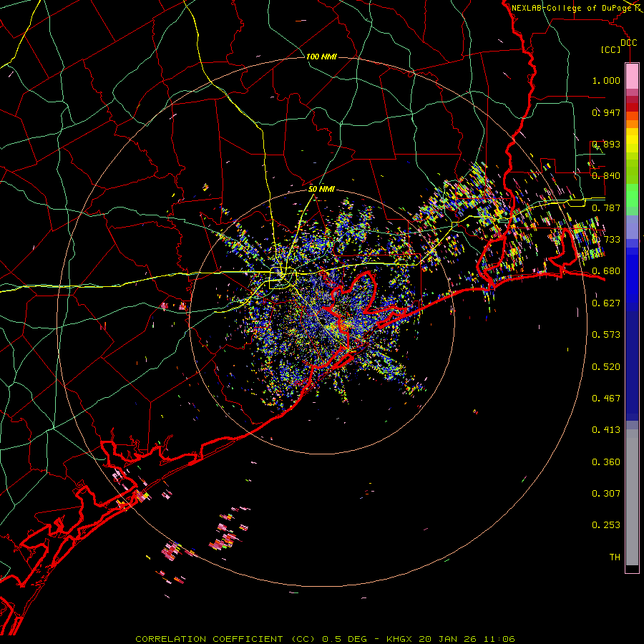Image resolution: width=644 pixels, height=644 pixels.
Task: Click the NEXLAB-College of DuPage credit text
Action: pyautogui.click(x=573, y=8)
